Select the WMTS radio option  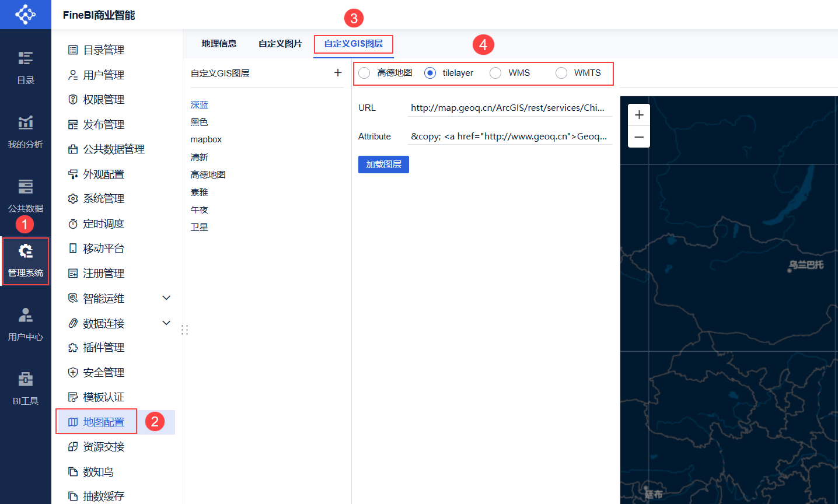click(x=561, y=73)
